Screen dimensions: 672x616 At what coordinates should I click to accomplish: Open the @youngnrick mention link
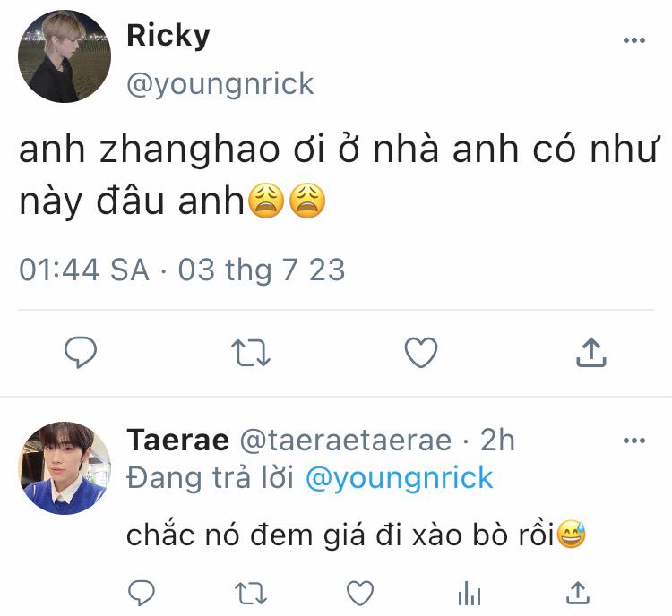(399, 478)
